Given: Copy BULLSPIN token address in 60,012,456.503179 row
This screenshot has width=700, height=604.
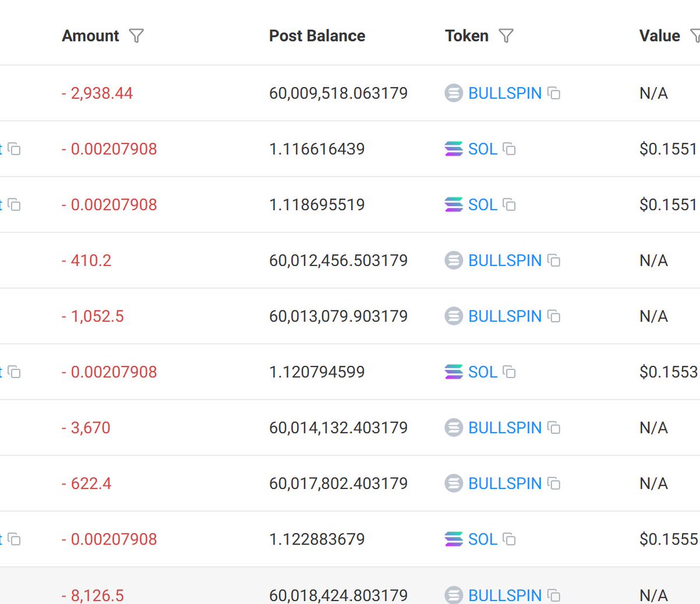Looking at the screenshot, I should (554, 261).
